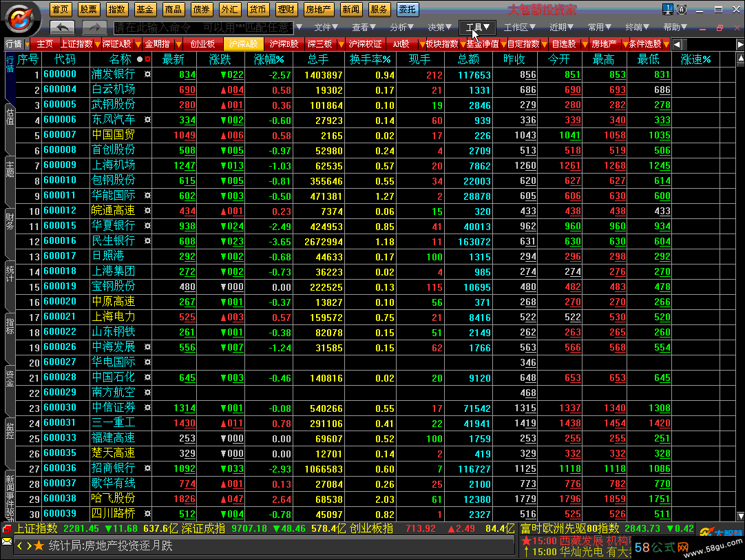Click the marker icon beside 四川路桥
Viewport: 745px width, 560px height.
tap(148, 513)
